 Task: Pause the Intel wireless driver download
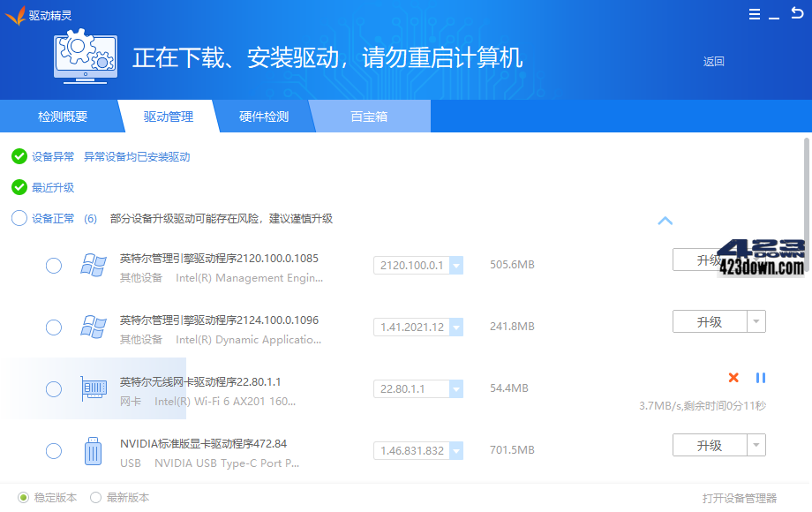coord(761,378)
